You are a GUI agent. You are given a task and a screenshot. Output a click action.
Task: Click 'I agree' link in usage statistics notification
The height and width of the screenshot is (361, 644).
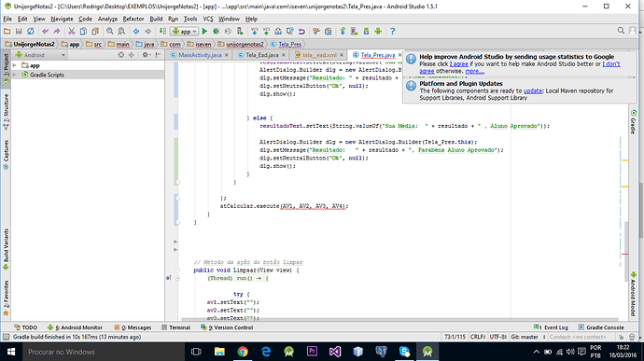[x=459, y=64]
